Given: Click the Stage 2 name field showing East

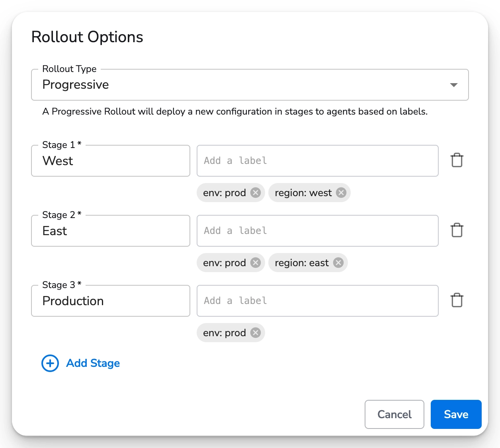Looking at the screenshot, I should (110, 231).
